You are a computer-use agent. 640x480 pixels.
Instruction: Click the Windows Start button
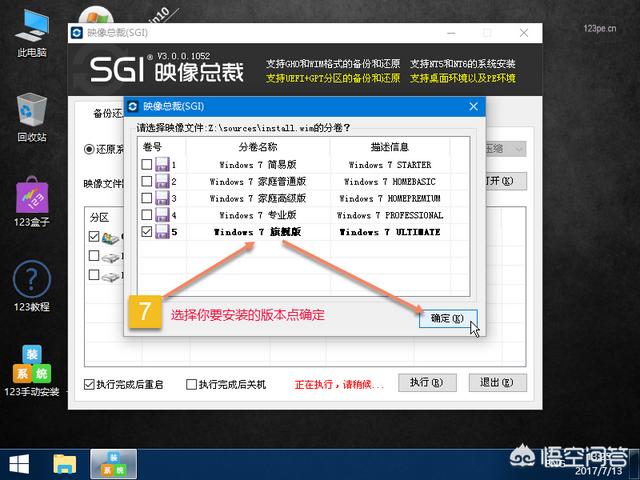(18, 463)
